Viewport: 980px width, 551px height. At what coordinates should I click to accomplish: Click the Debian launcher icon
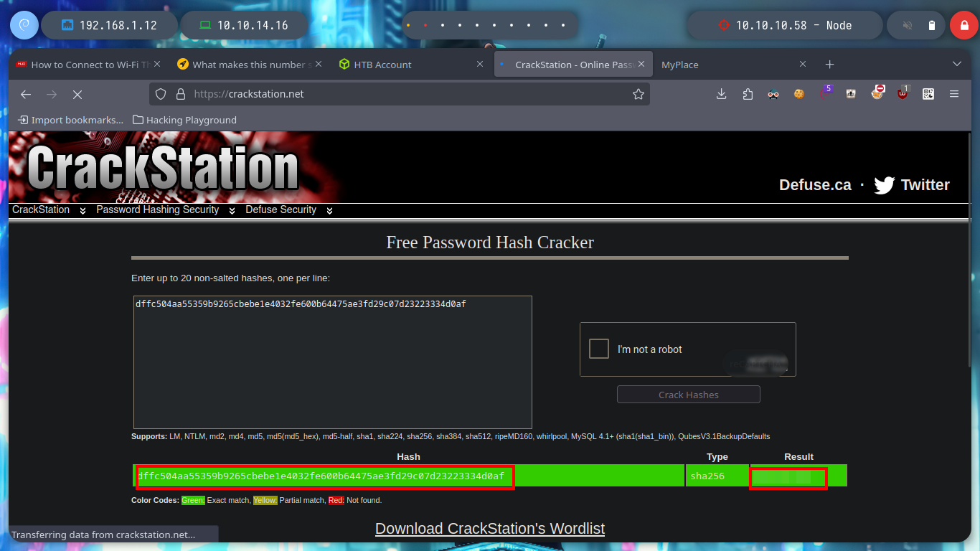[24, 26]
